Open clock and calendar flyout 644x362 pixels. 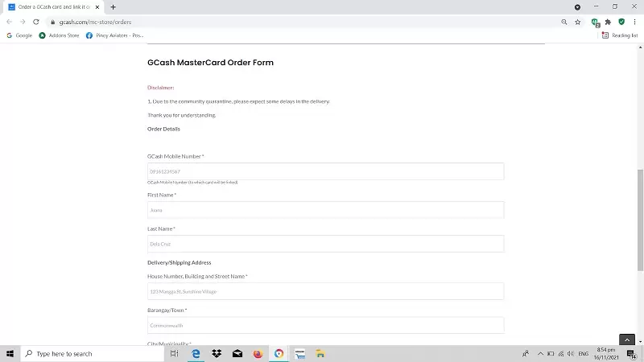pos(606,354)
